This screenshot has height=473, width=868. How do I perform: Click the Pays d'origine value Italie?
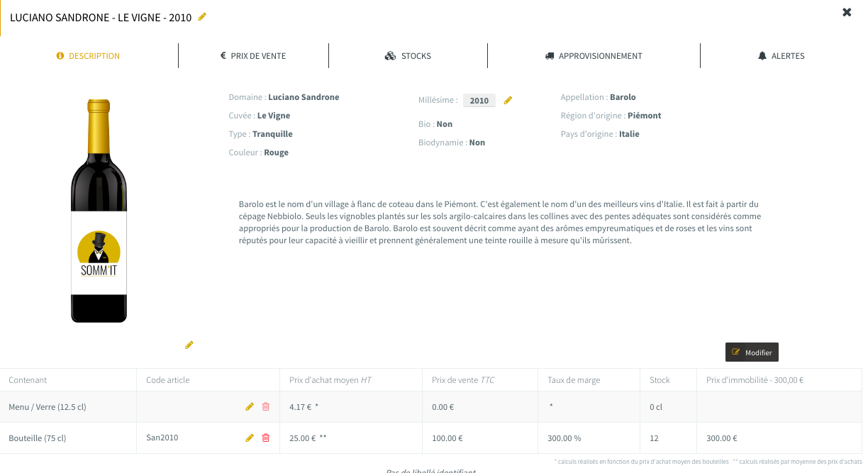coord(629,134)
